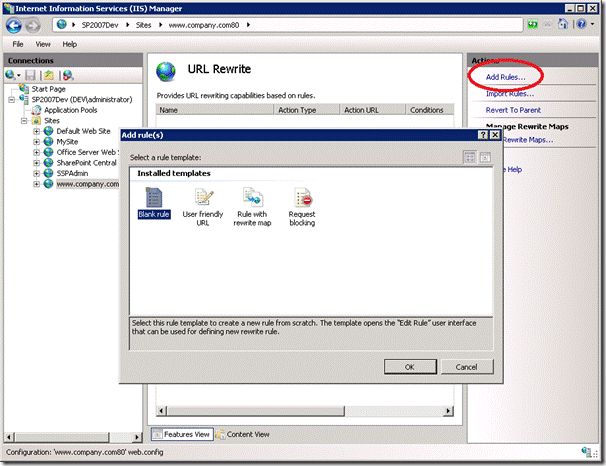This screenshot has height=466, width=606.
Task: Click the save icon in Connections toolbar
Action: point(30,75)
